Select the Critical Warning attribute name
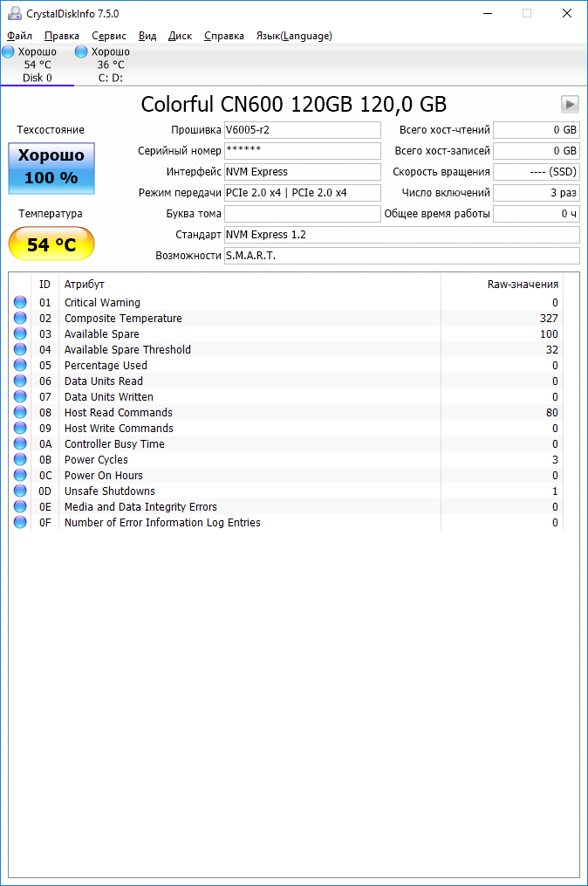Image resolution: width=588 pixels, height=886 pixels. (102, 302)
